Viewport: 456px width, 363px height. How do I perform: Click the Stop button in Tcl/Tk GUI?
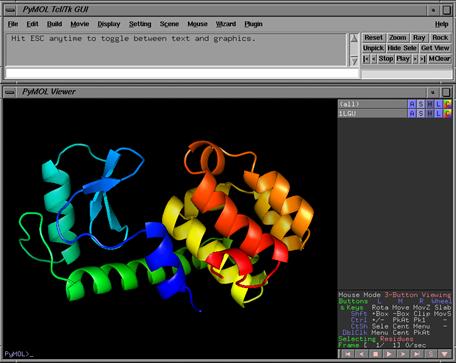[x=386, y=59]
